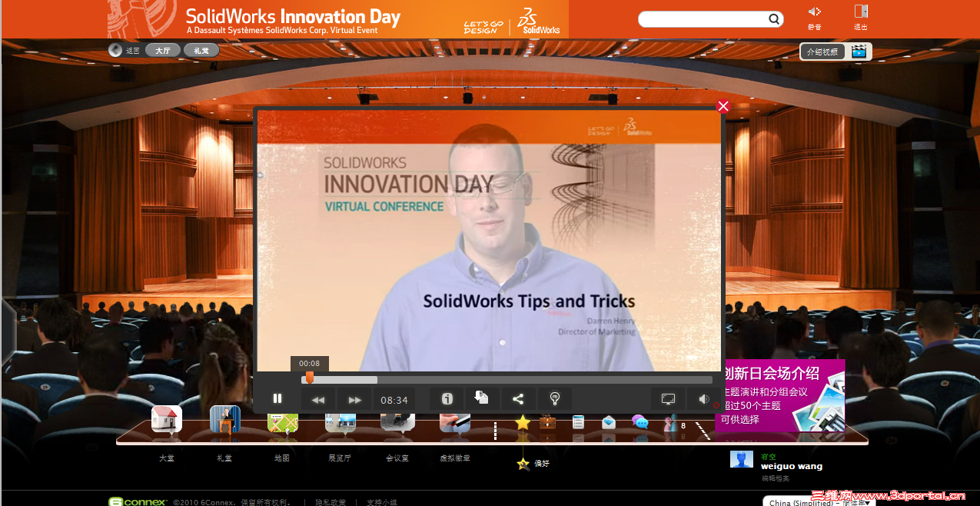Open the briefcase icon
Image resolution: width=980 pixels, height=506 pixels.
click(547, 421)
